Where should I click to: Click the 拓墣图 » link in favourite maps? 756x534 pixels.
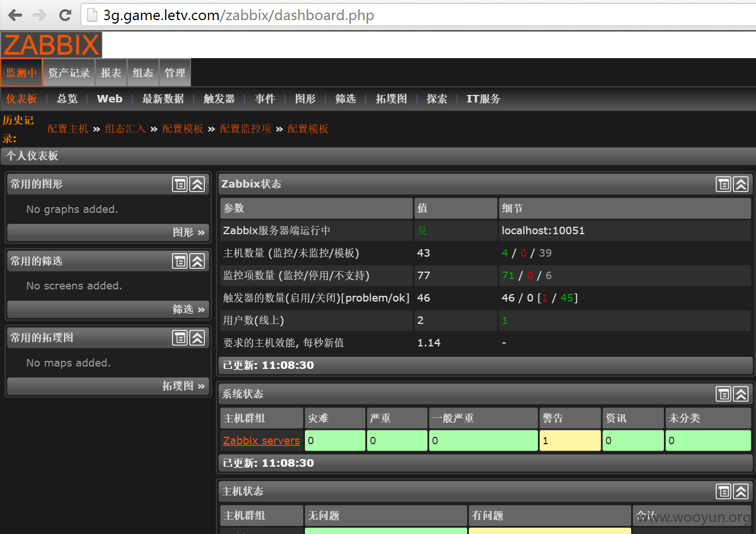(184, 386)
